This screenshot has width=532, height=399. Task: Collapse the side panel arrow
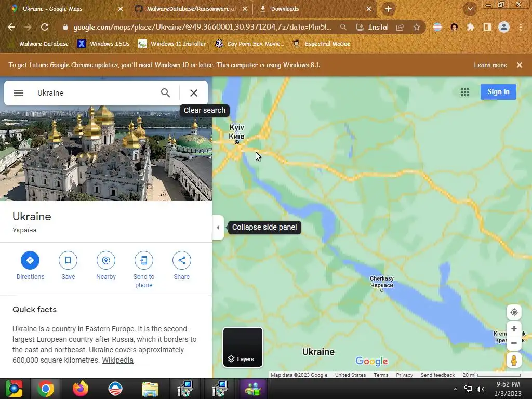pos(218,228)
